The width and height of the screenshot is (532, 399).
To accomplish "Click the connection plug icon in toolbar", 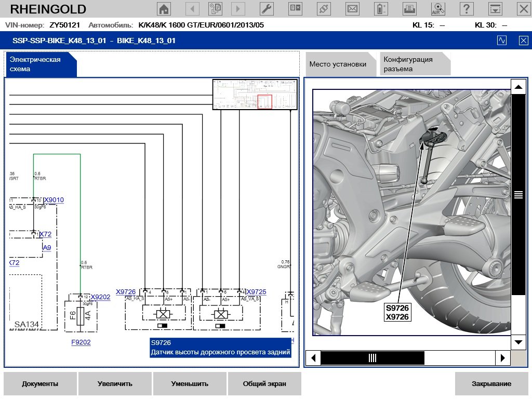I will (324, 9).
